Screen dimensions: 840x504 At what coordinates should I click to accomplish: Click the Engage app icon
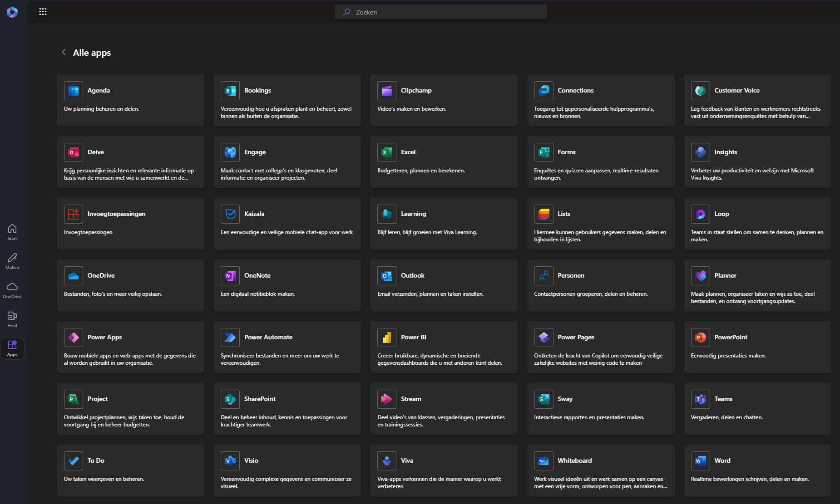click(230, 152)
